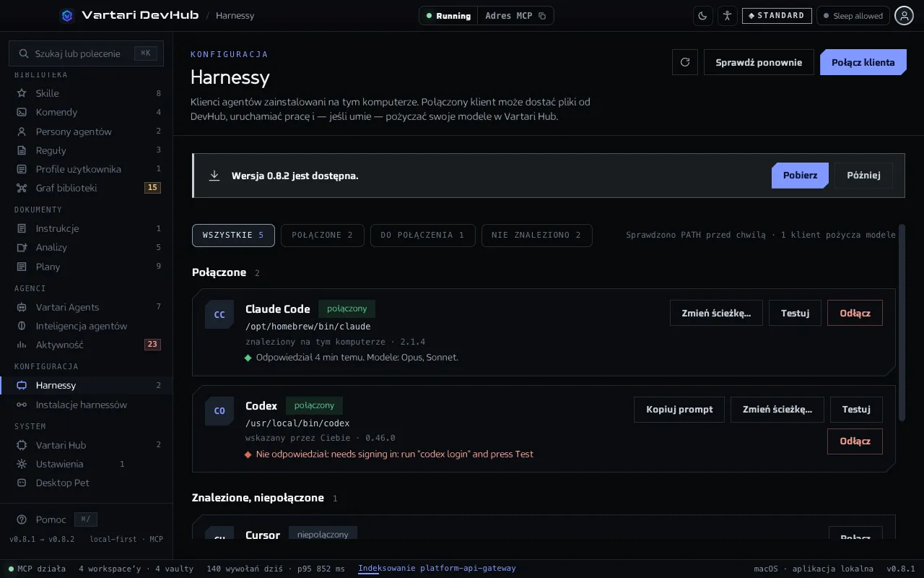The height and width of the screenshot is (578, 924).
Task: Click Odłącz for Claude Code
Action: coord(855,313)
